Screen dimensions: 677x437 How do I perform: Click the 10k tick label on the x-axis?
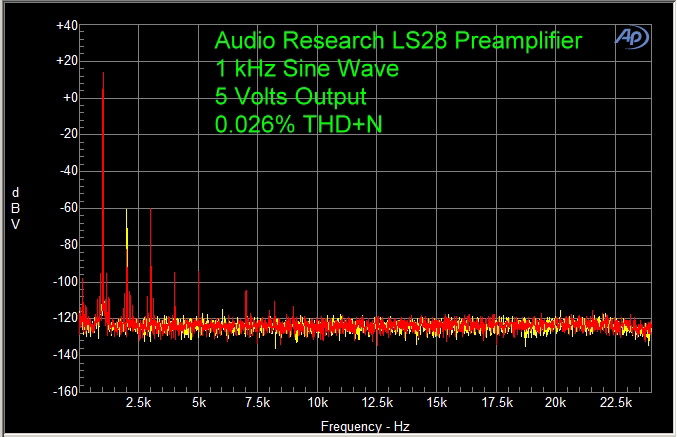(x=318, y=403)
